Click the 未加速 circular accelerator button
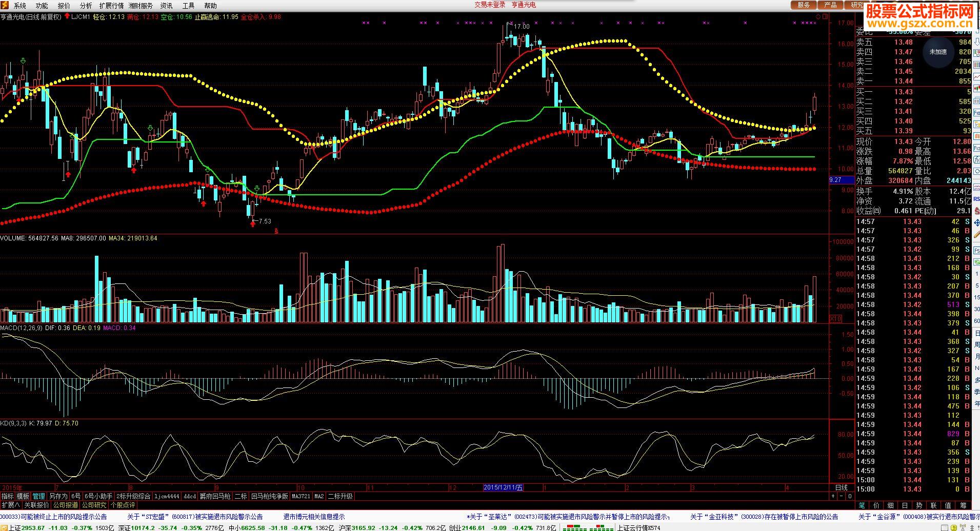Image resolution: width=980 pixels, height=531 pixels. click(938, 52)
